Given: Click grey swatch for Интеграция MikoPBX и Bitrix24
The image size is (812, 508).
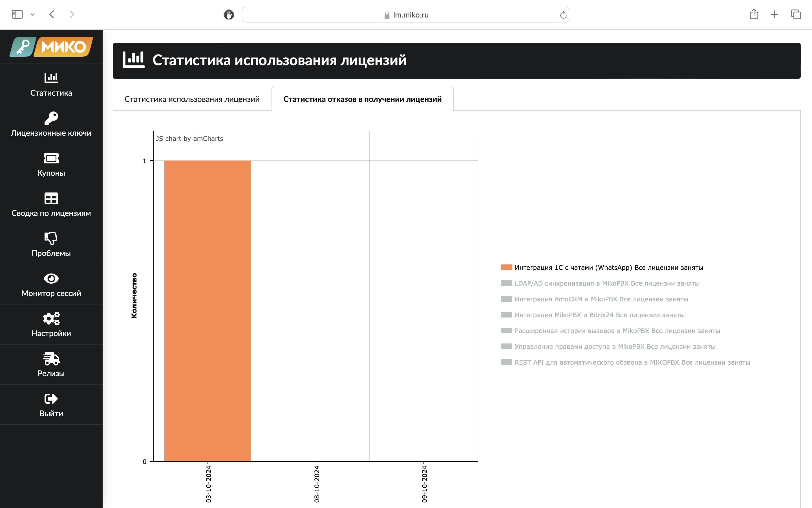Looking at the screenshot, I should [x=506, y=315].
